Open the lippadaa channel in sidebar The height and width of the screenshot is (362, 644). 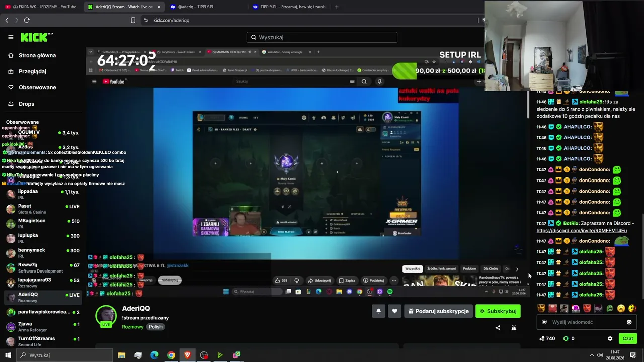pos(42,194)
